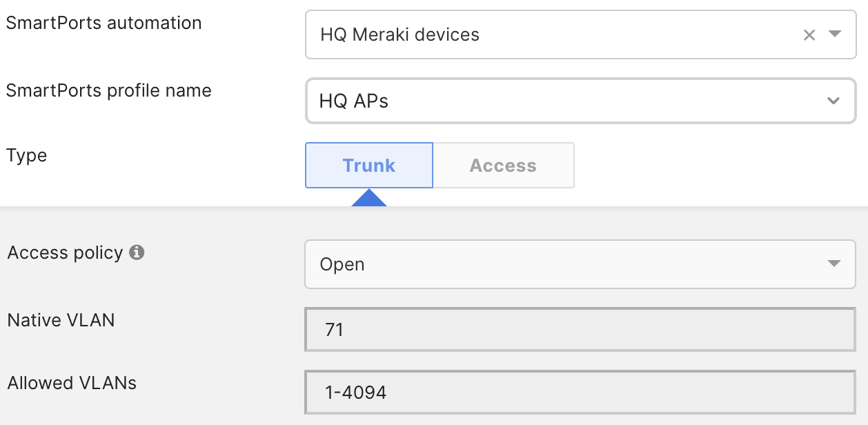Click the info icon next to Access policy
Image resolution: width=868 pixels, height=425 pixels.
coord(138,253)
